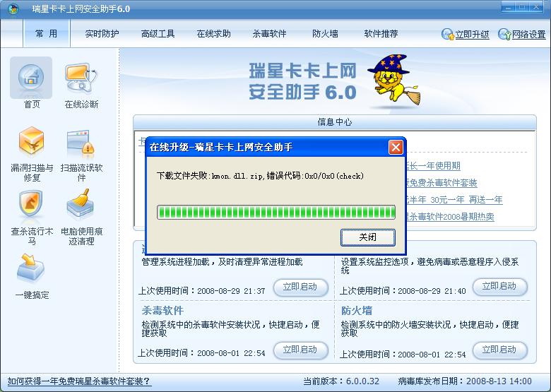
Task: Click the download failed error message
Action: click(x=260, y=176)
